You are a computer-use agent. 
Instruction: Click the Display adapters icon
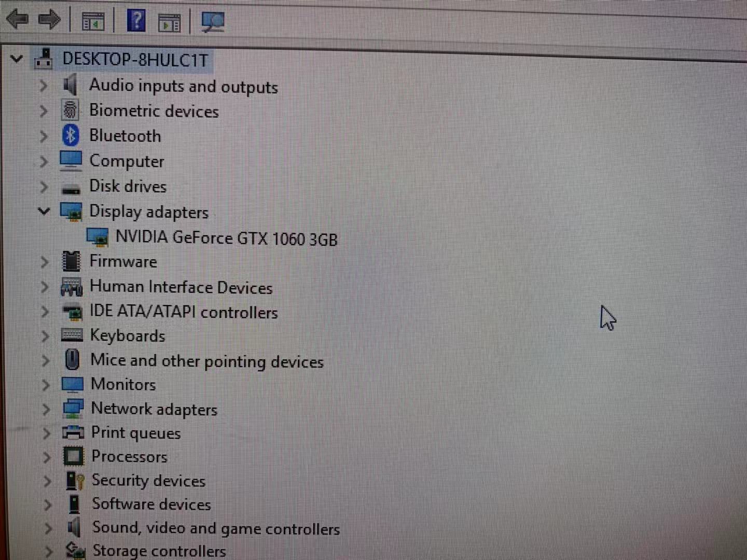[72, 211]
